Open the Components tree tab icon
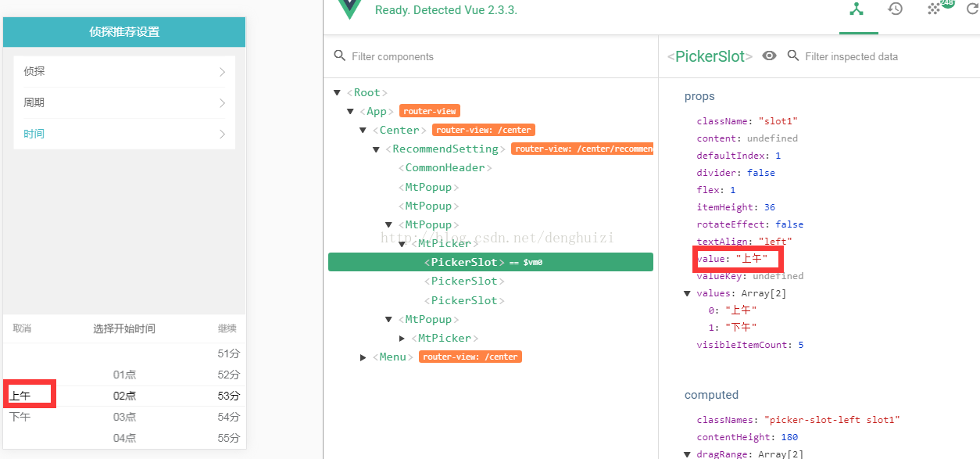 tap(857, 9)
